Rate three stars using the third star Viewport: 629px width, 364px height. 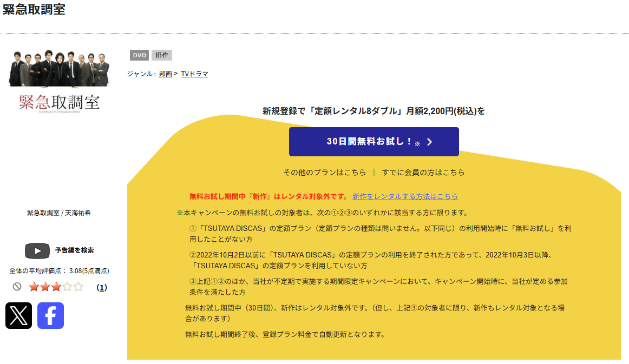(56, 287)
